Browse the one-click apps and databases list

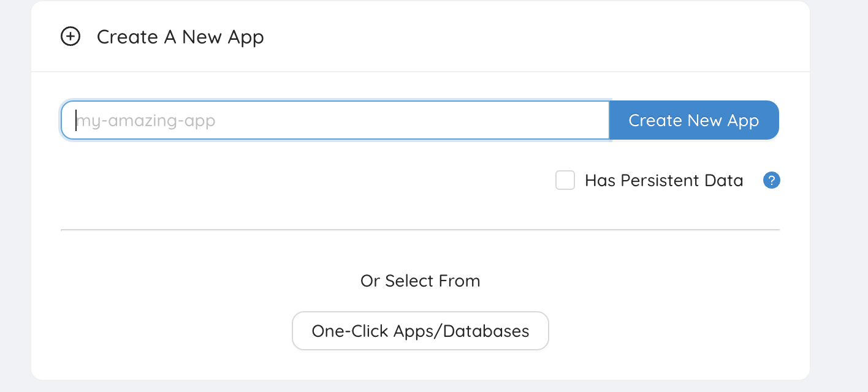420,331
